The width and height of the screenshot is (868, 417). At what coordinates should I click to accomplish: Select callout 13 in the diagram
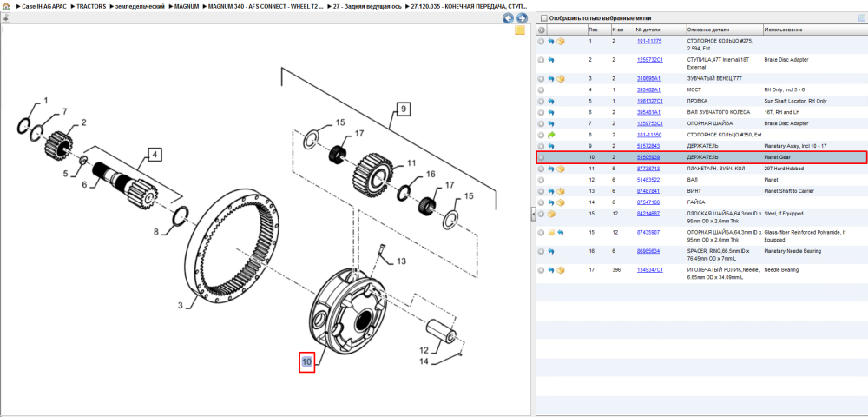tap(401, 261)
